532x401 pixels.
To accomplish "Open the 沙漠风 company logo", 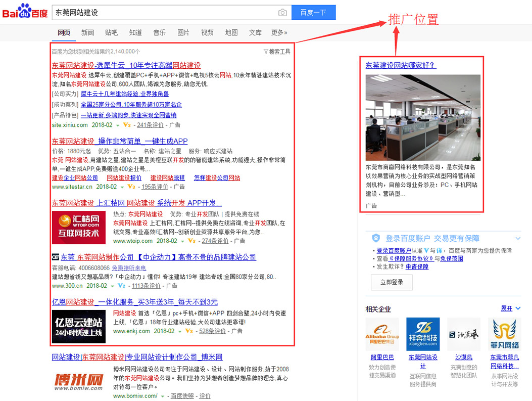I will [464, 334].
